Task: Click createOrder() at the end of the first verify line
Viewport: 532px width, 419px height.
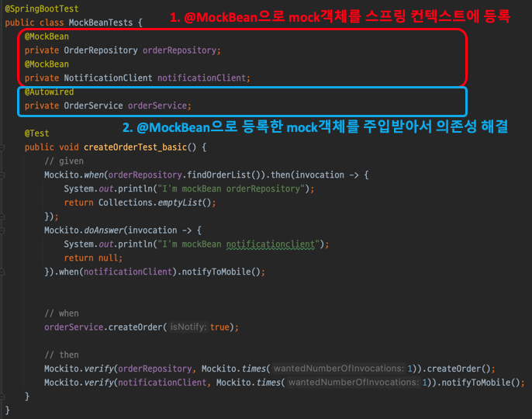Action: tap(458, 369)
